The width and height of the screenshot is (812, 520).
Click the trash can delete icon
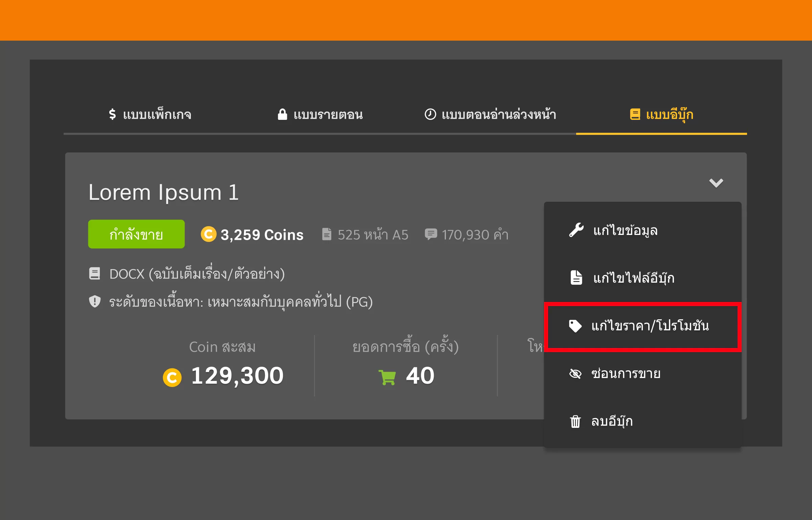coord(575,421)
